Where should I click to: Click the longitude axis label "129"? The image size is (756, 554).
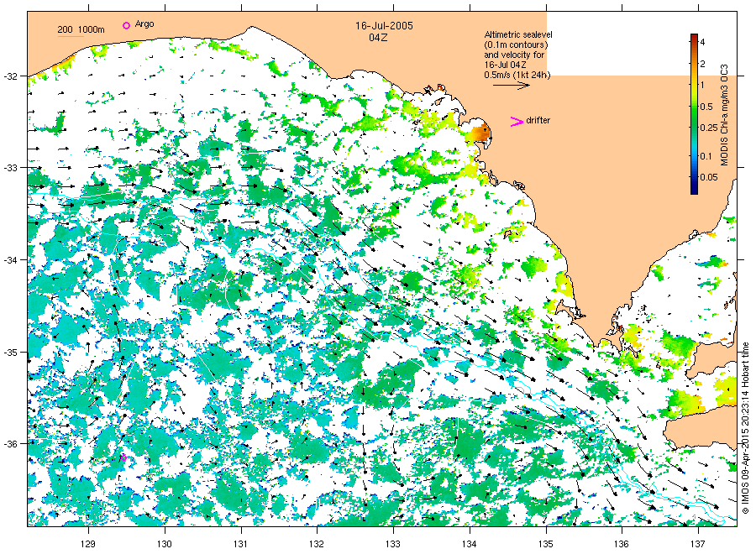88,545
